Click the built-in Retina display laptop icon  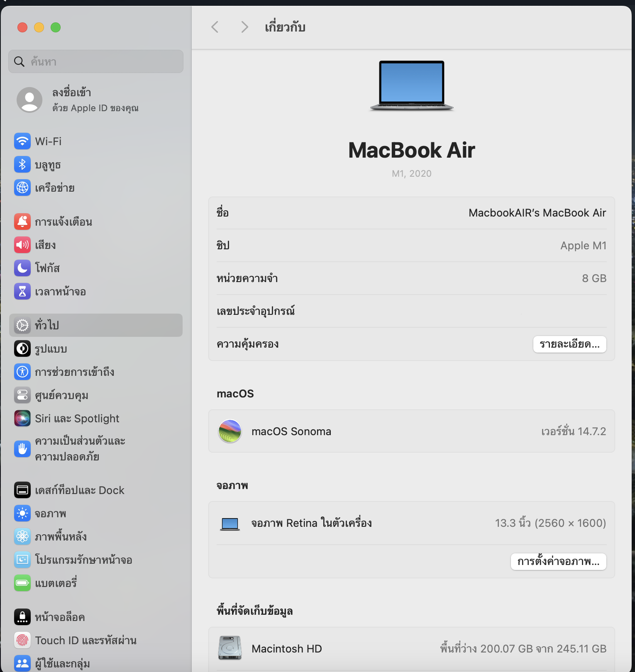coord(230,524)
